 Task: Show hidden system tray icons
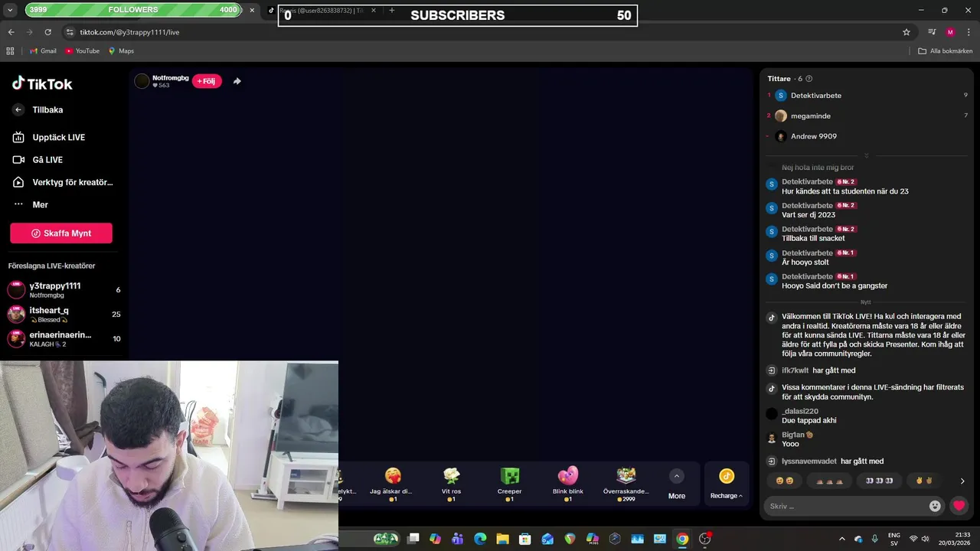(842, 539)
